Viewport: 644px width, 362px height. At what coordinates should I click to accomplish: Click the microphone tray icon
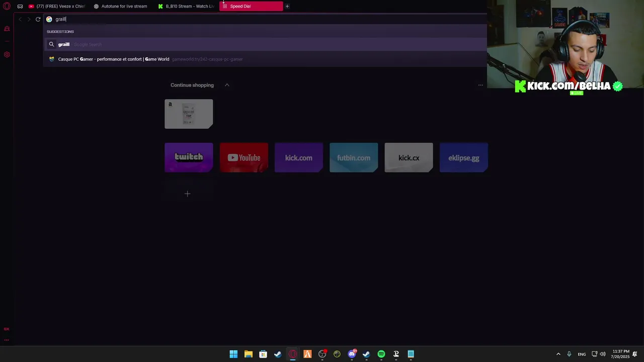(x=569, y=354)
